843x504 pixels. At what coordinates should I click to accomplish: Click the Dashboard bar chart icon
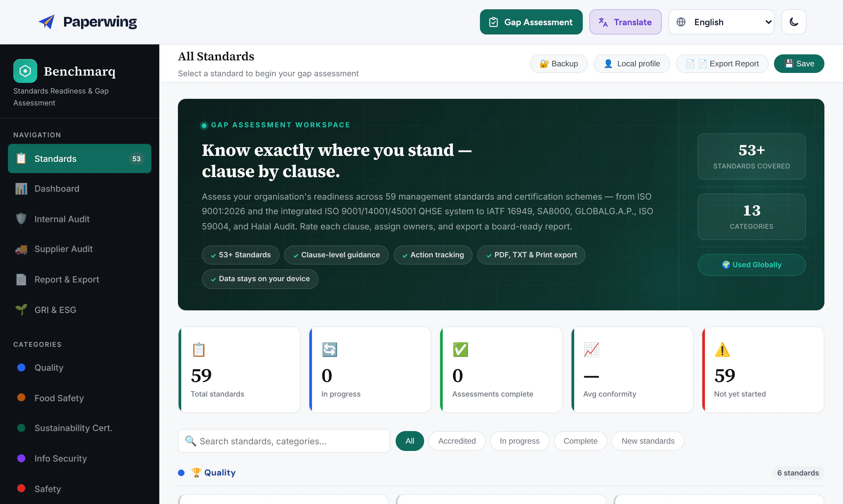click(x=21, y=188)
